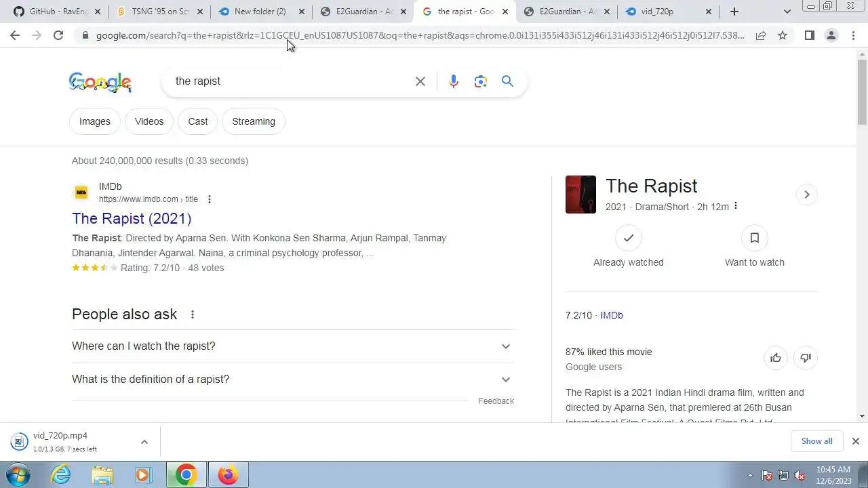Viewport: 868px width, 488px height.
Task: Switch to the first E2Guardian tab
Action: 363,12
